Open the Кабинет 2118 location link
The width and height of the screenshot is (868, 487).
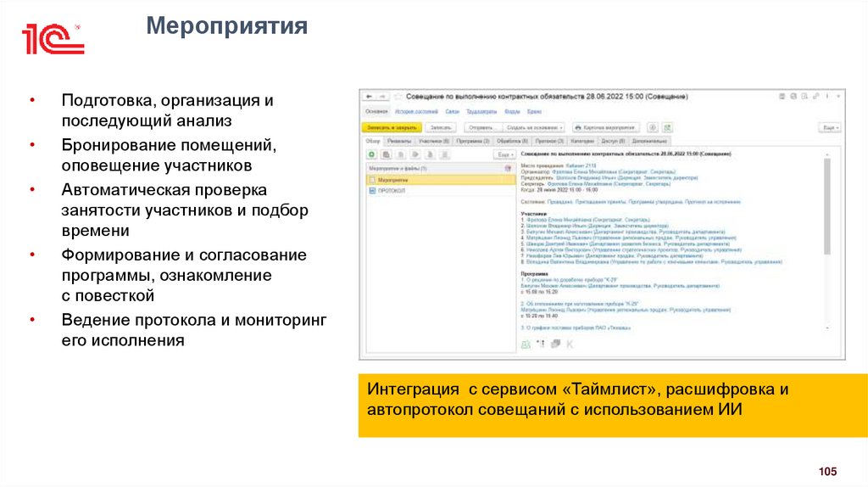coord(581,165)
